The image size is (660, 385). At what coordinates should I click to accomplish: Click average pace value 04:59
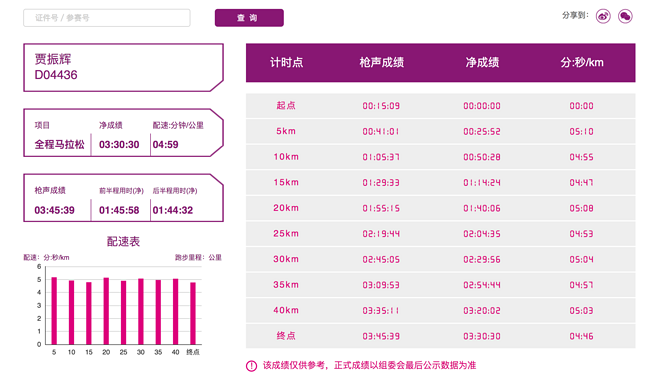coord(165,144)
